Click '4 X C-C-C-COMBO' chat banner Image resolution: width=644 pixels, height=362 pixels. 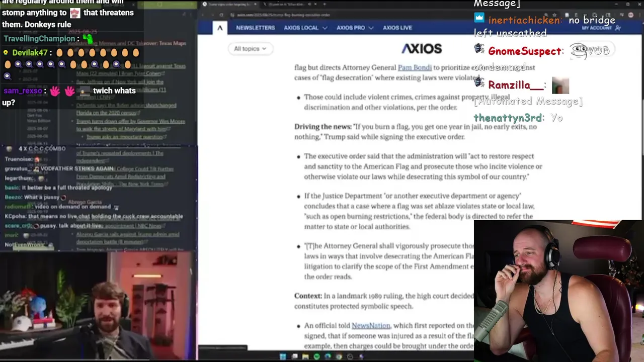click(x=42, y=149)
